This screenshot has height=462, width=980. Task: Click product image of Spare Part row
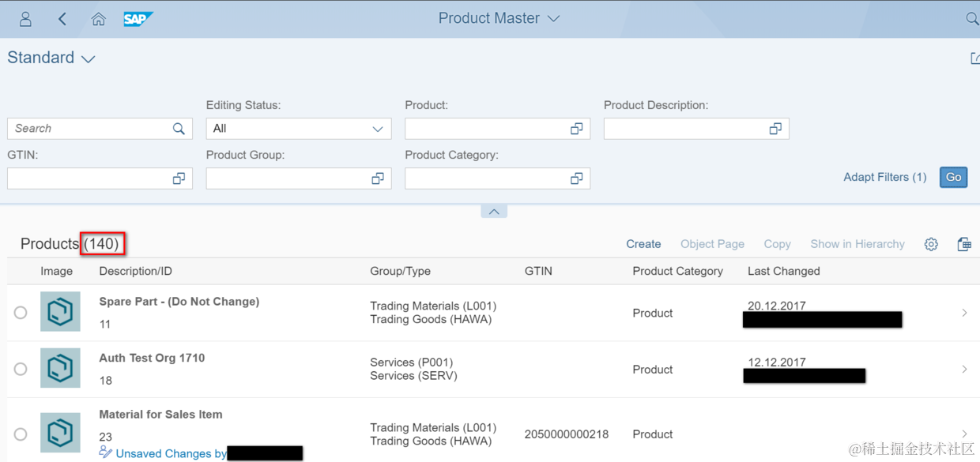point(60,312)
